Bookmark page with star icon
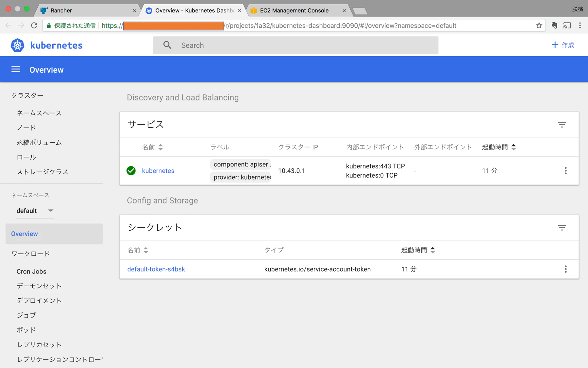This screenshot has width=588, height=368. pyautogui.click(x=539, y=26)
